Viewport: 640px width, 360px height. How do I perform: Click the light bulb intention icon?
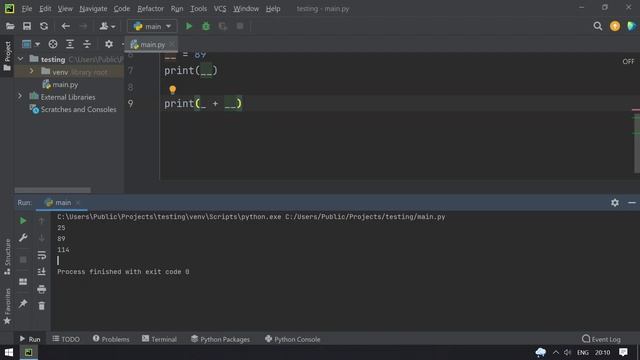[x=173, y=89]
